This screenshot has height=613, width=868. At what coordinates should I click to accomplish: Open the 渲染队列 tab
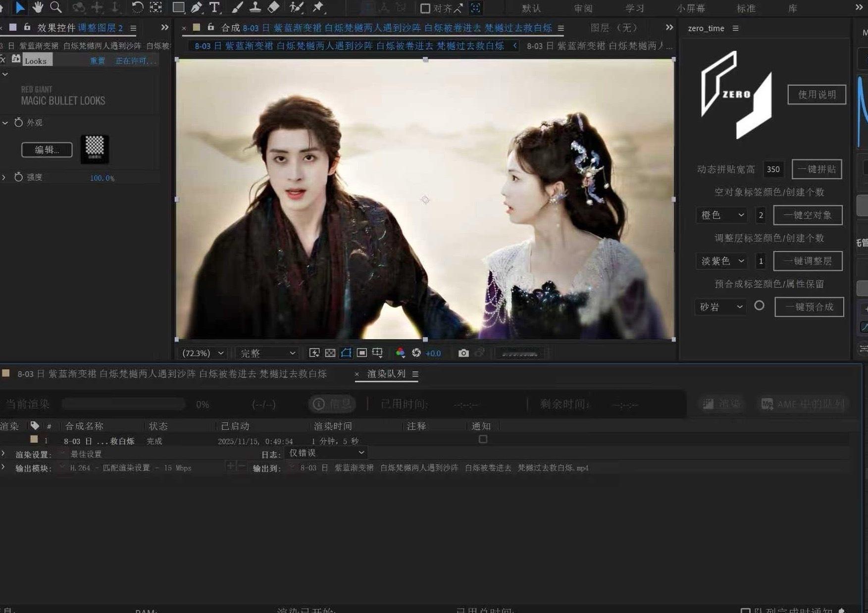coord(386,374)
